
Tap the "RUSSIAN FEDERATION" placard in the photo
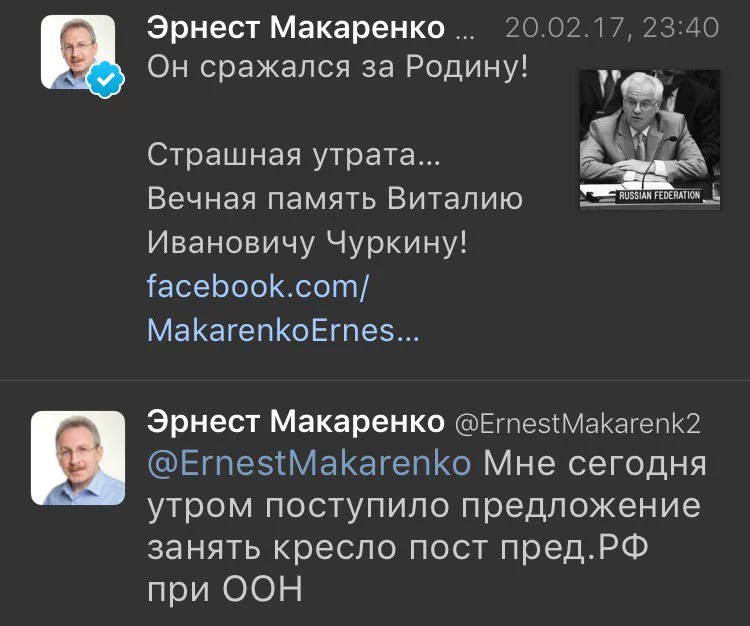pyautogui.click(x=659, y=195)
